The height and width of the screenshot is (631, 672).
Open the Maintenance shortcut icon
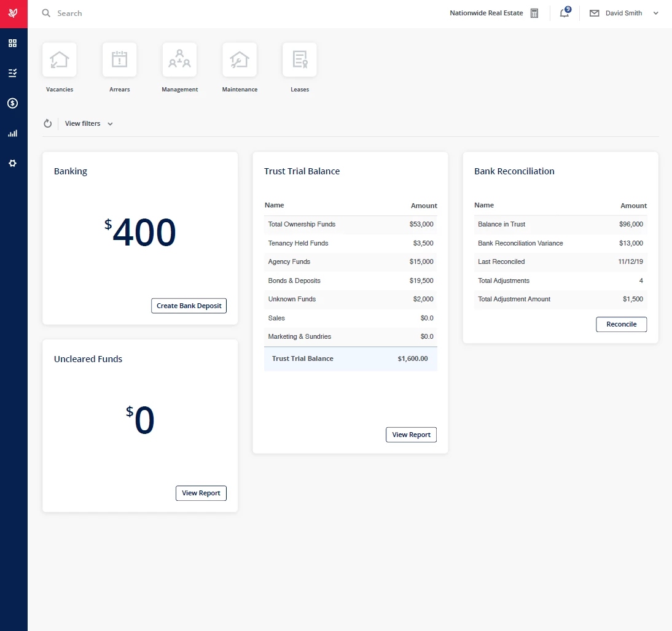[240, 60]
